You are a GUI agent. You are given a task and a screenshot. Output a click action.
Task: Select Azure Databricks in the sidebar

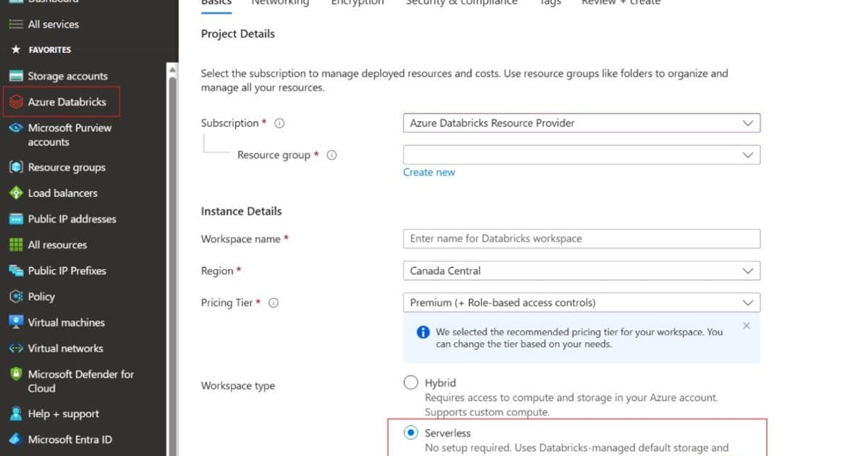(61, 101)
